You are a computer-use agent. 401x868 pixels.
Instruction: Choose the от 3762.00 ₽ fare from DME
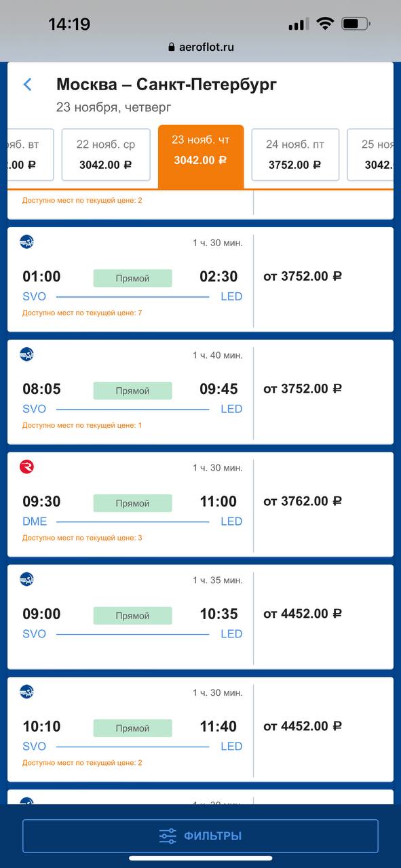(303, 502)
